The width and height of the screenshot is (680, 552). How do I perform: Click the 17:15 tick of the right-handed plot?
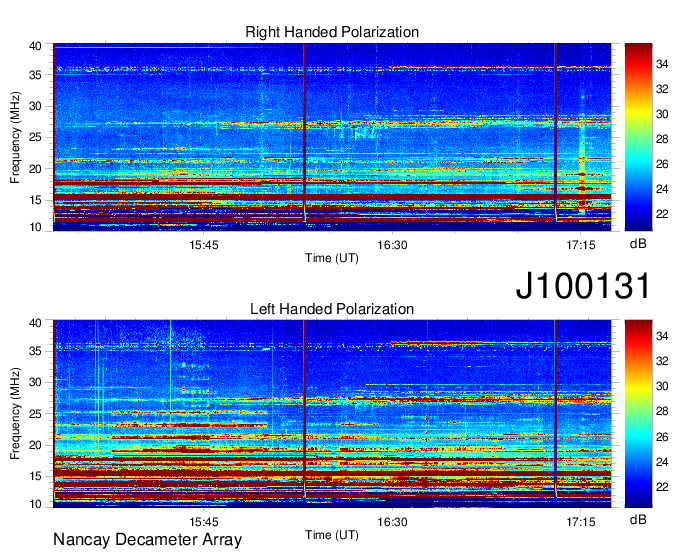click(x=581, y=245)
